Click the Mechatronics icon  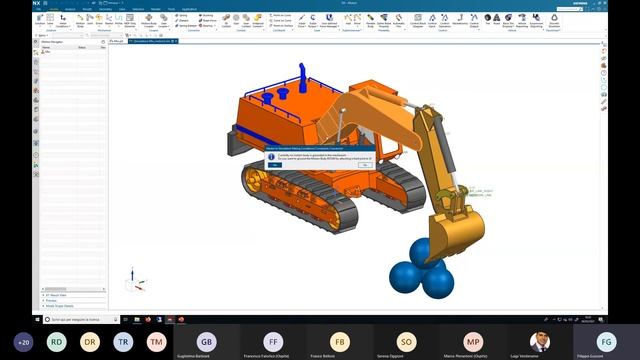(460, 19)
